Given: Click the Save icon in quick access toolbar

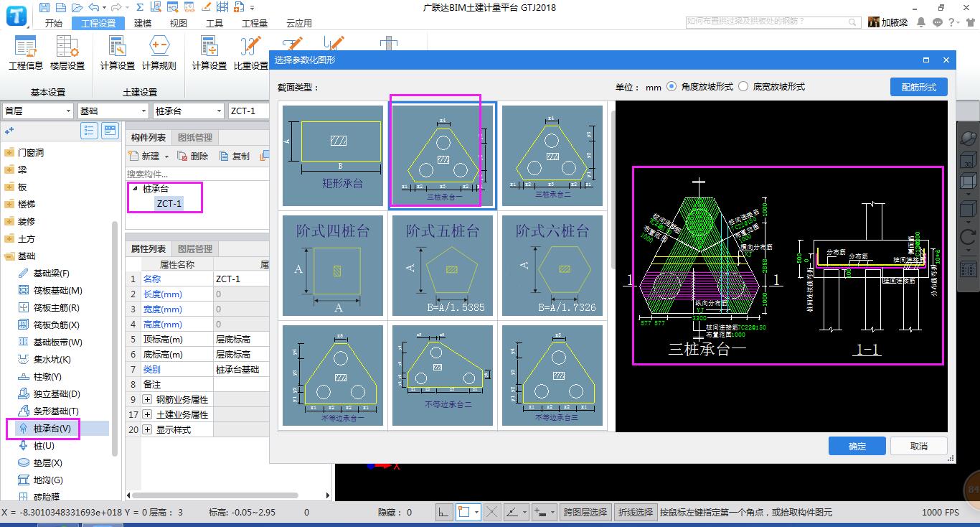Looking at the screenshot, I should [x=45, y=8].
